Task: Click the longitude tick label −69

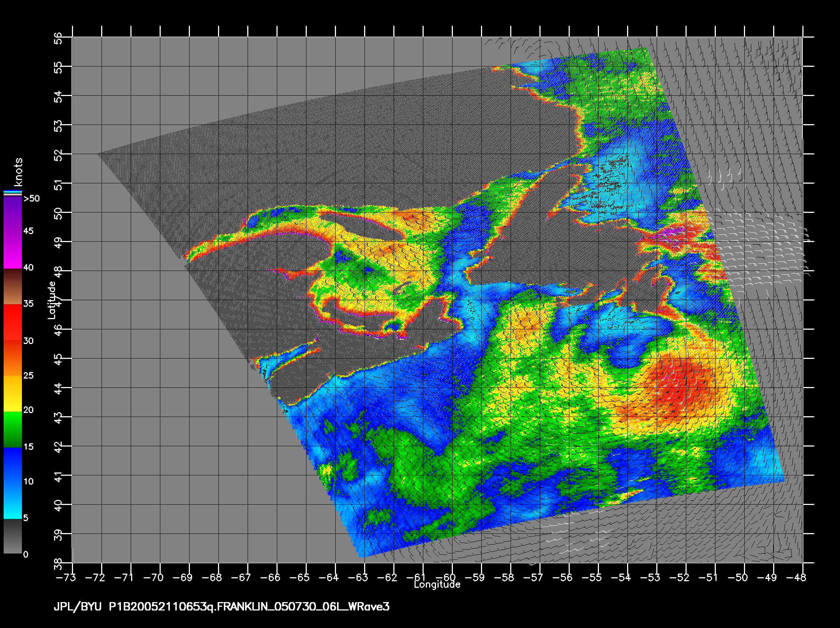Action: click(x=183, y=578)
